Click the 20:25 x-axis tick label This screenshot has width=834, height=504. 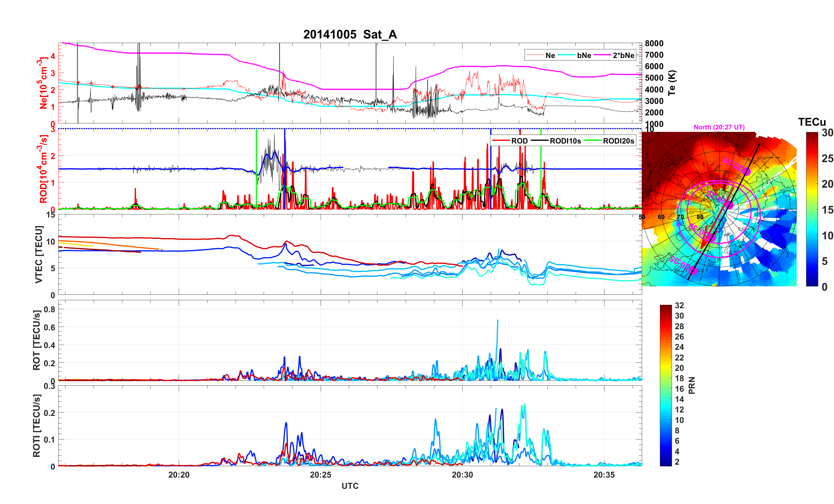click(320, 475)
